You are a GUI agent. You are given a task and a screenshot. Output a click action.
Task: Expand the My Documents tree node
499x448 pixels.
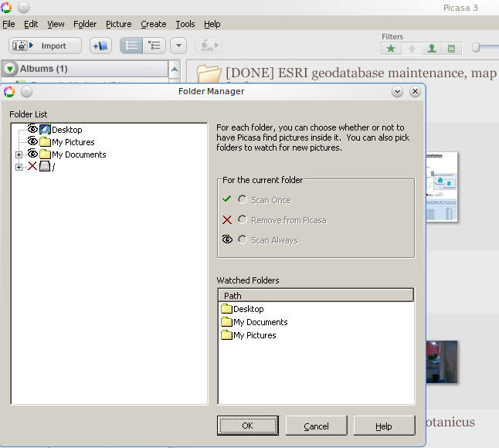point(19,155)
